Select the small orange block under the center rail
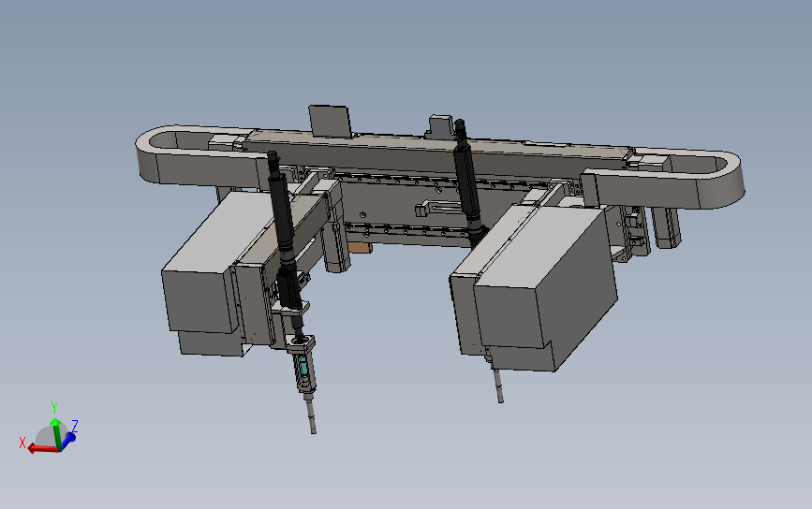 point(360,248)
